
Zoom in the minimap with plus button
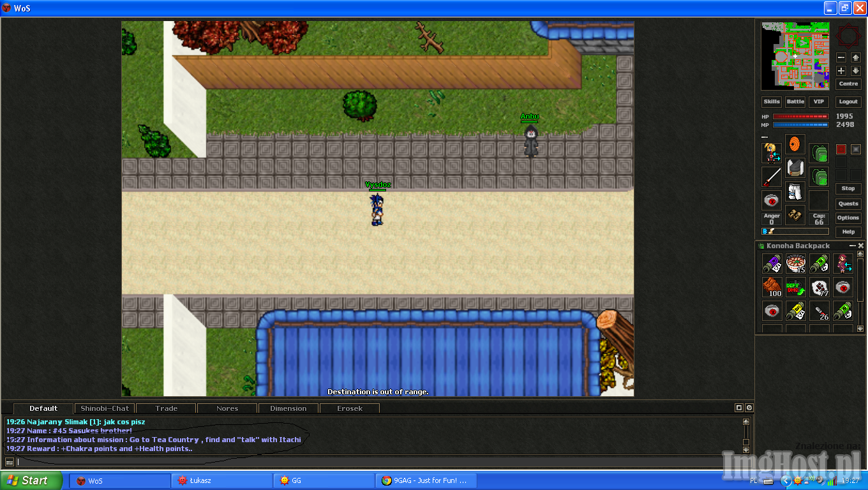coord(841,71)
